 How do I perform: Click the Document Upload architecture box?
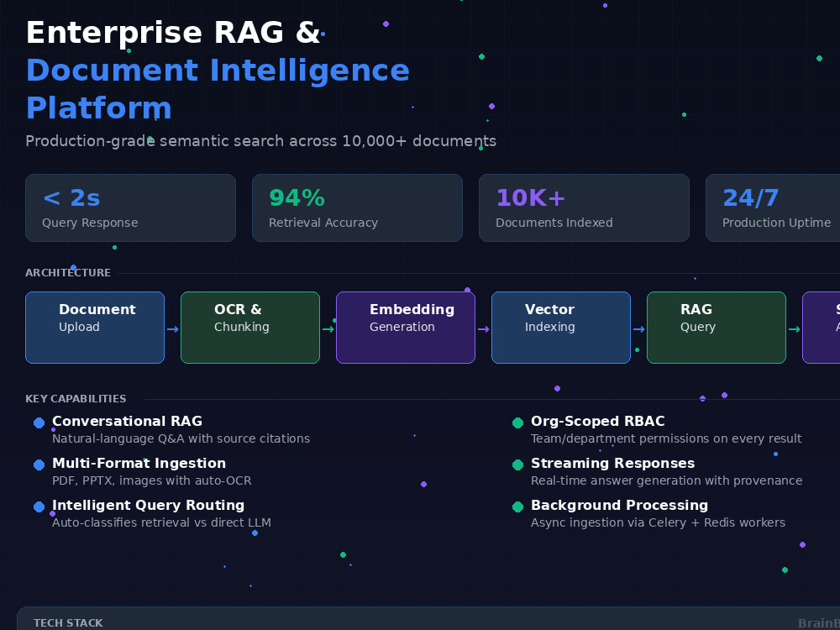(95, 328)
